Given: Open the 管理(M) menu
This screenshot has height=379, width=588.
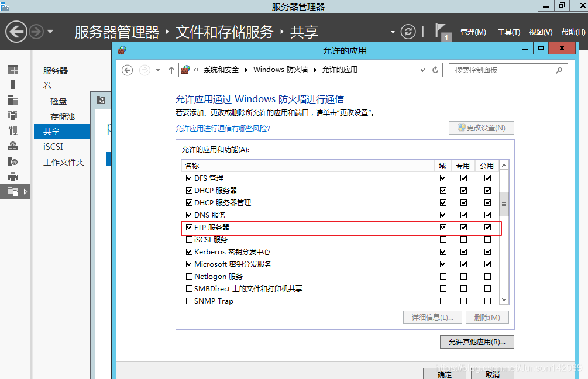Looking at the screenshot, I should click(x=473, y=32).
